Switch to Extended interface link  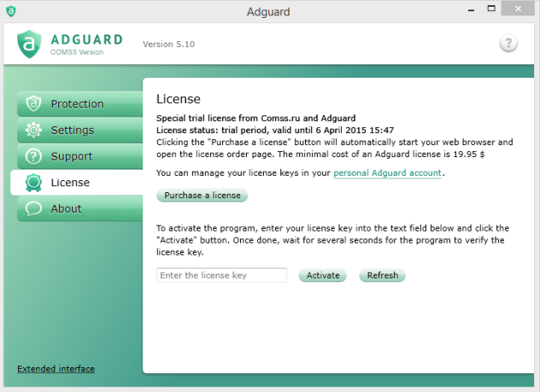pyautogui.click(x=56, y=369)
